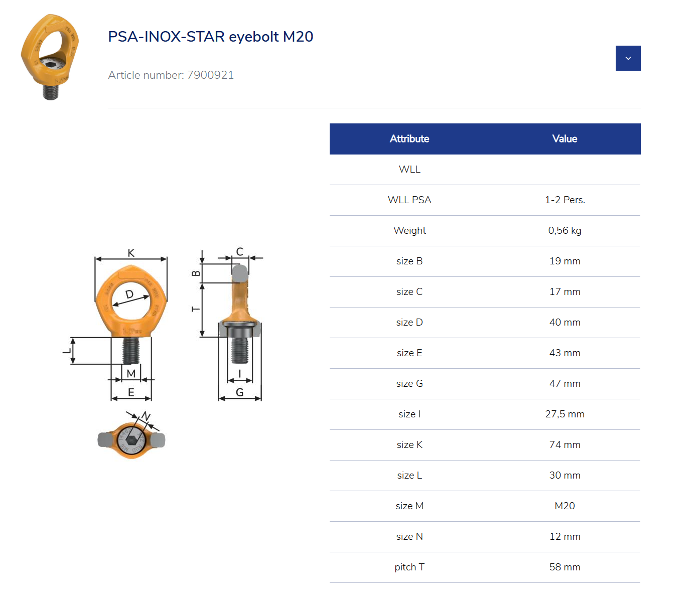
Task: Open the PSA-INOX-STAR eyebolt M20 title link
Action: (x=210, y=36)
